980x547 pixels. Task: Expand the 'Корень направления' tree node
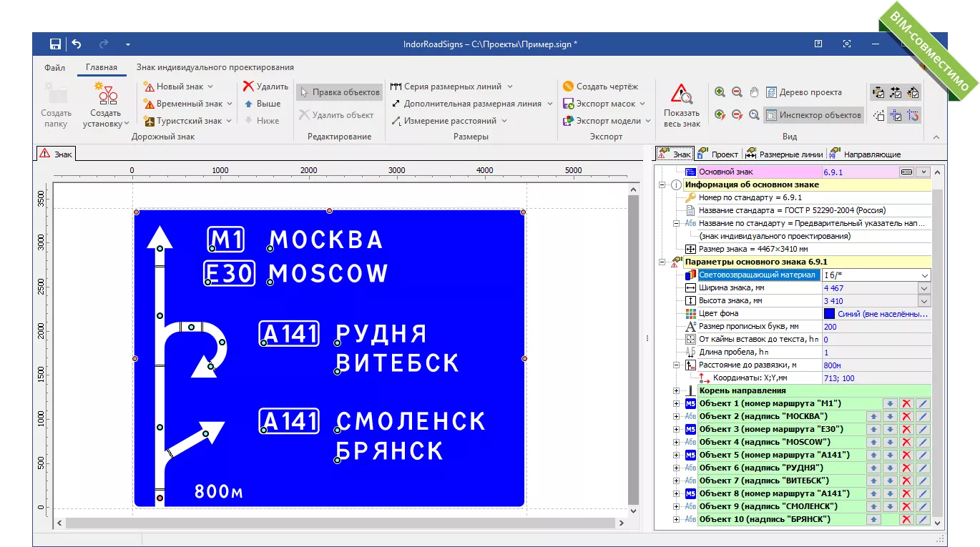(676, 390)
